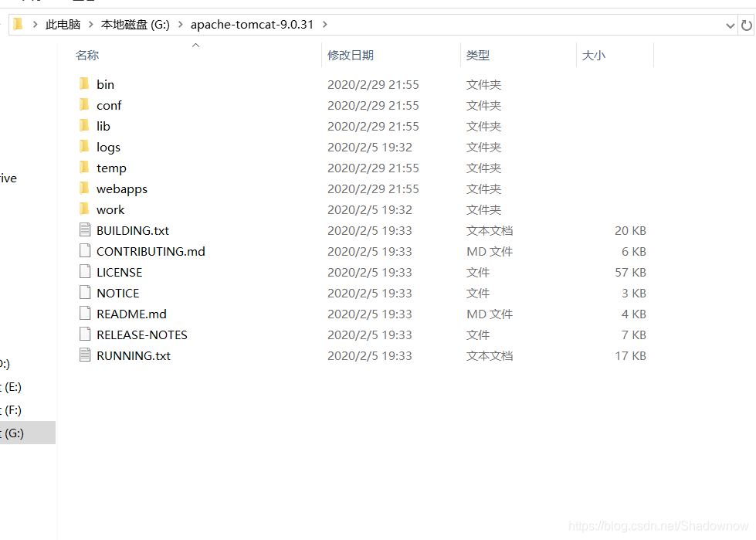Click the folder icon in the address bar
The image size is (756, 540).
coord(19,24)
